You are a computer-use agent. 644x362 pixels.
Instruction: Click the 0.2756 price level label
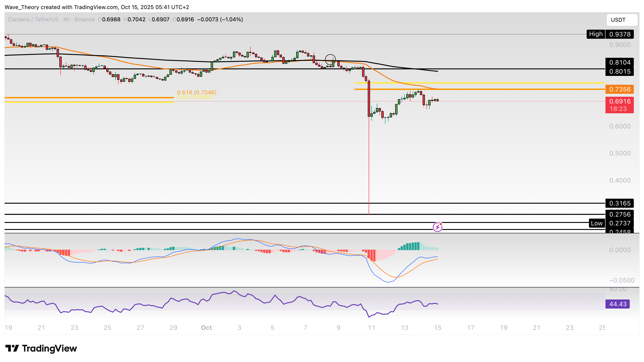[x=619, y=214]
